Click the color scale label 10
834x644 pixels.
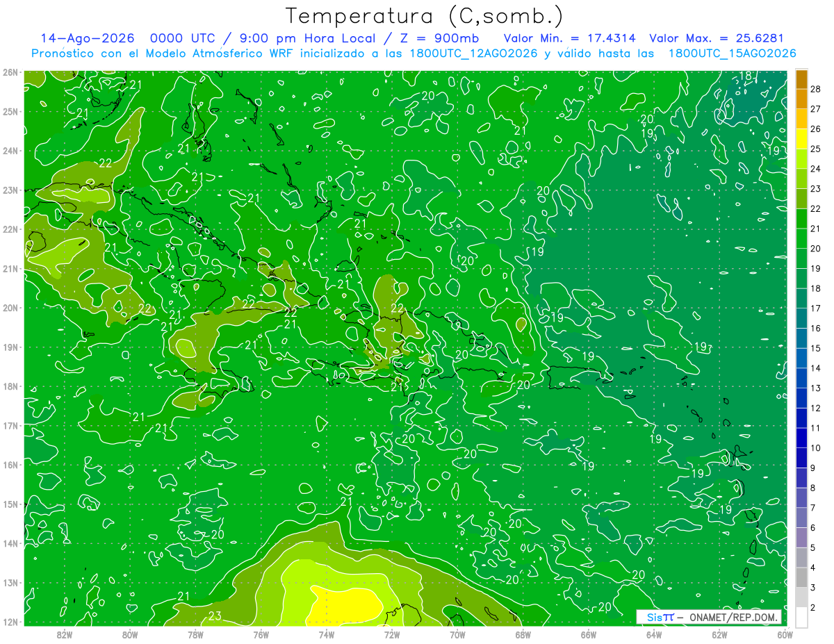click(x=815, y=448)
